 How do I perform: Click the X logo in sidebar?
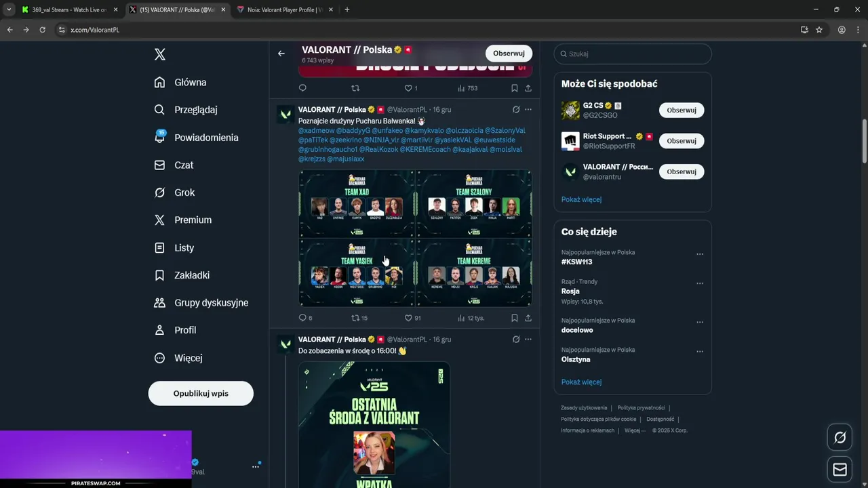160,55
